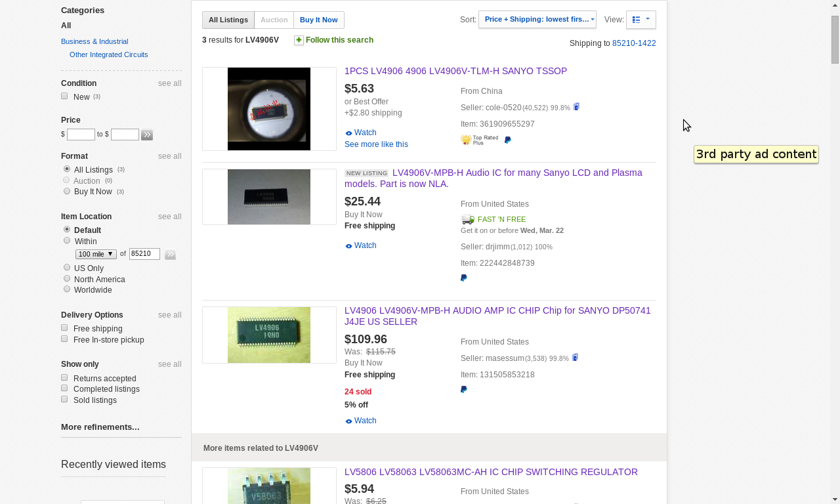Click the Top Rated Plus badge icon
This screenshot has height=504, width=840.
click(x=479, y=140)
